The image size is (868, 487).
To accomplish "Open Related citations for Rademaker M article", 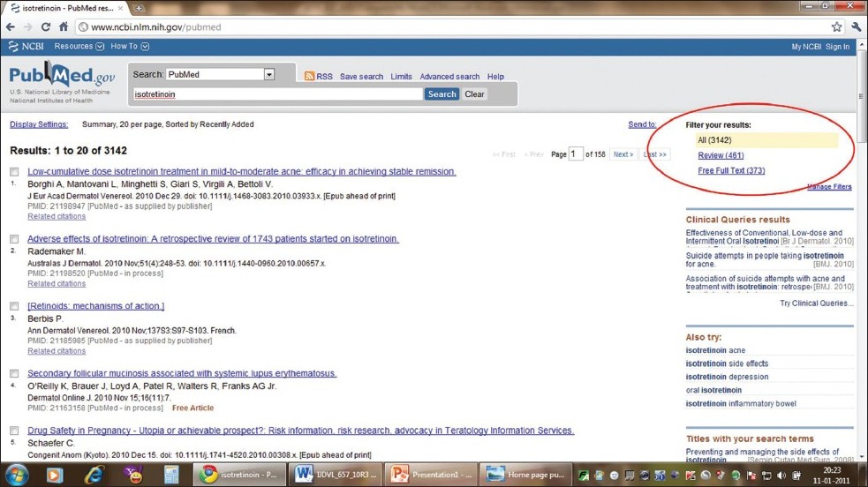I will pos(57,283).
